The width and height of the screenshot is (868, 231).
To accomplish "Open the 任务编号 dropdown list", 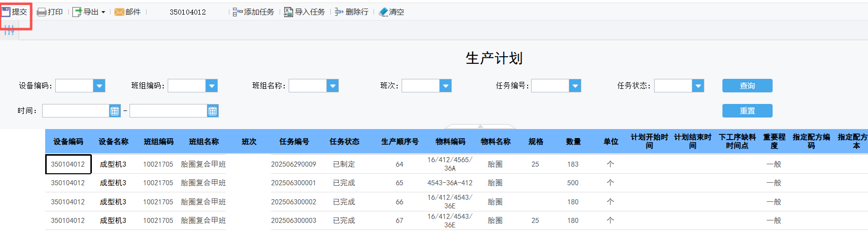I will pos(575,86).
